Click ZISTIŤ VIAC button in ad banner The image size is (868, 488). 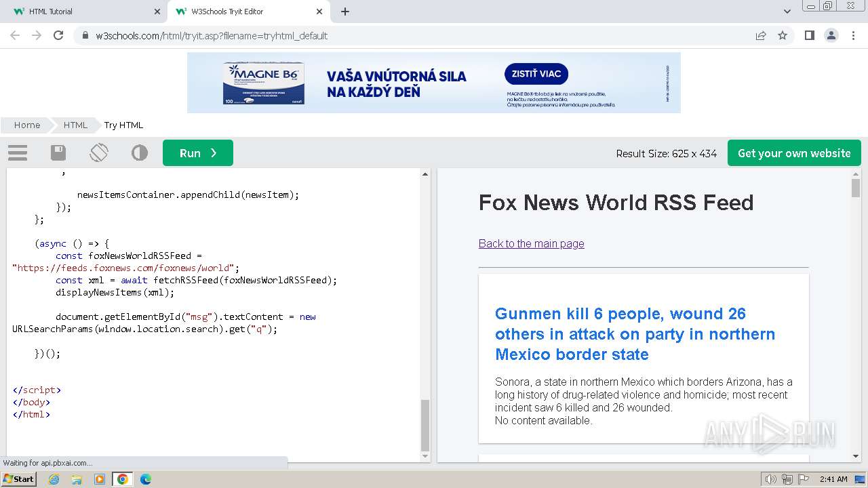pyautogui.click(x=536, y=74)
